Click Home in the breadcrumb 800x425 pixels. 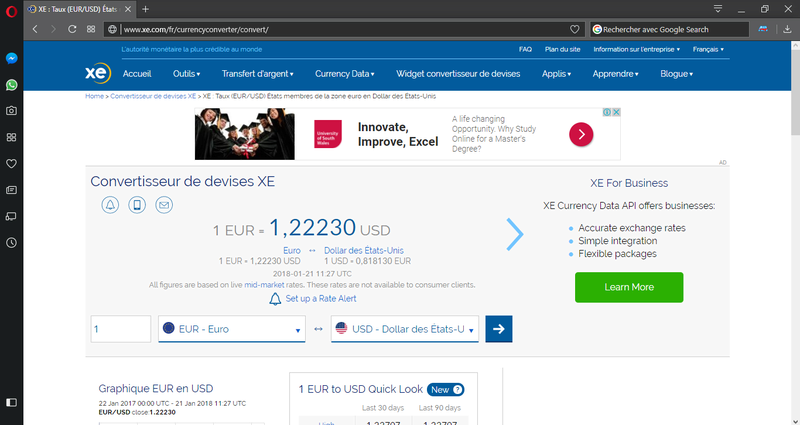tap(94, 96)
